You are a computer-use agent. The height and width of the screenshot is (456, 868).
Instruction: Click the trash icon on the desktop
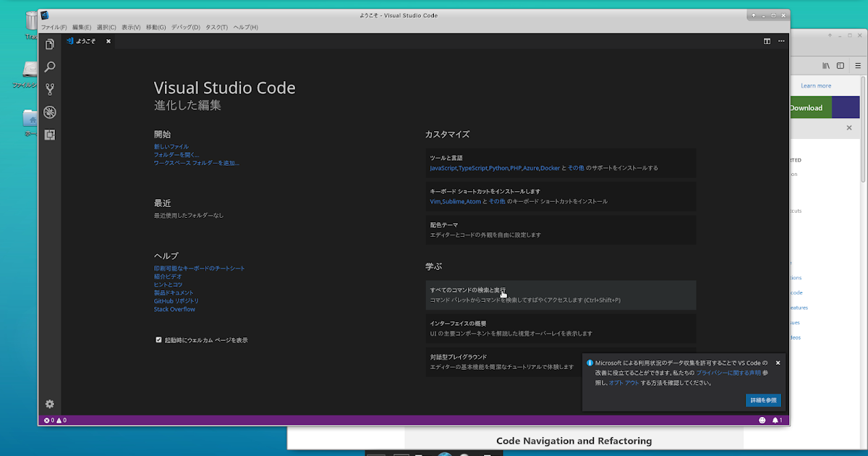tap(30, 22)
